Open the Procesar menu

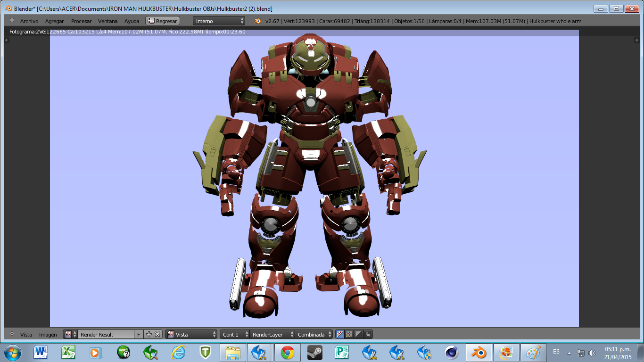(x=81, y=21)
